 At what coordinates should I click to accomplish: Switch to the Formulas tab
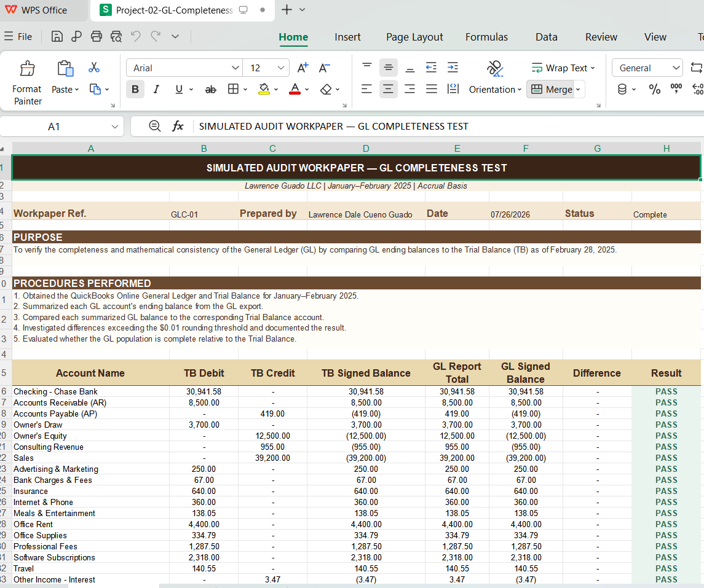point(487,37)
